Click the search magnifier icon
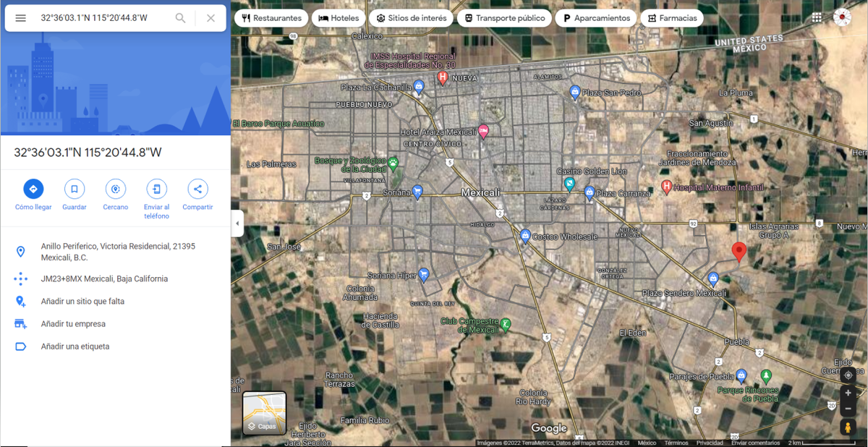 click(181, 18)
